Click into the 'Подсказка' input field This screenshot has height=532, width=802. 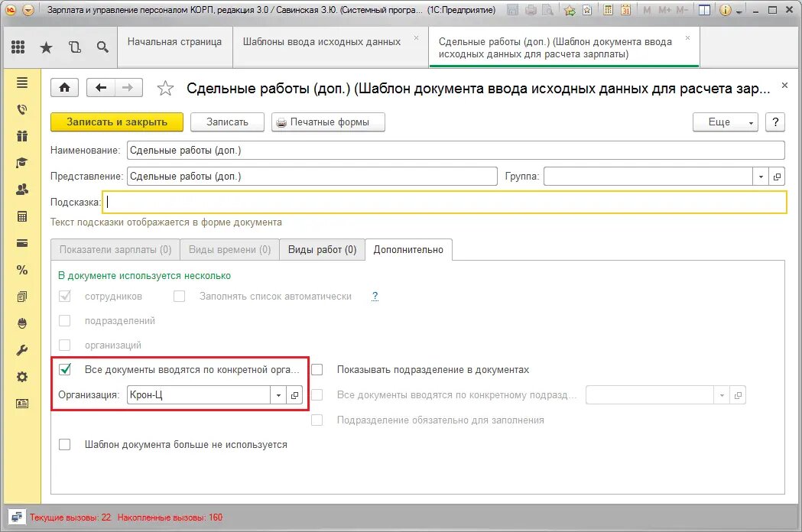coord(444,202)
